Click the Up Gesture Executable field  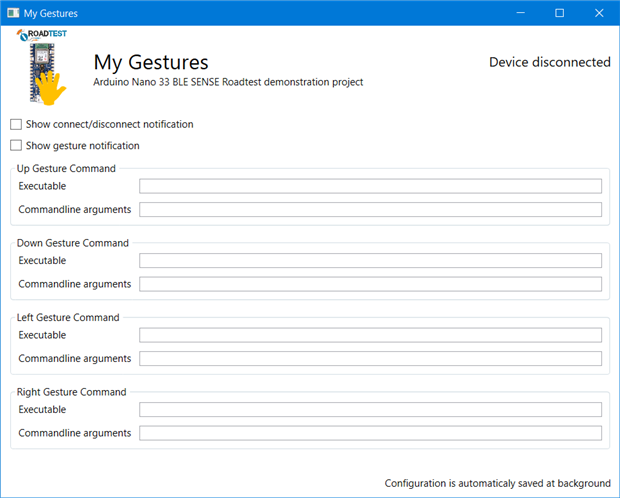pos(370,186)
